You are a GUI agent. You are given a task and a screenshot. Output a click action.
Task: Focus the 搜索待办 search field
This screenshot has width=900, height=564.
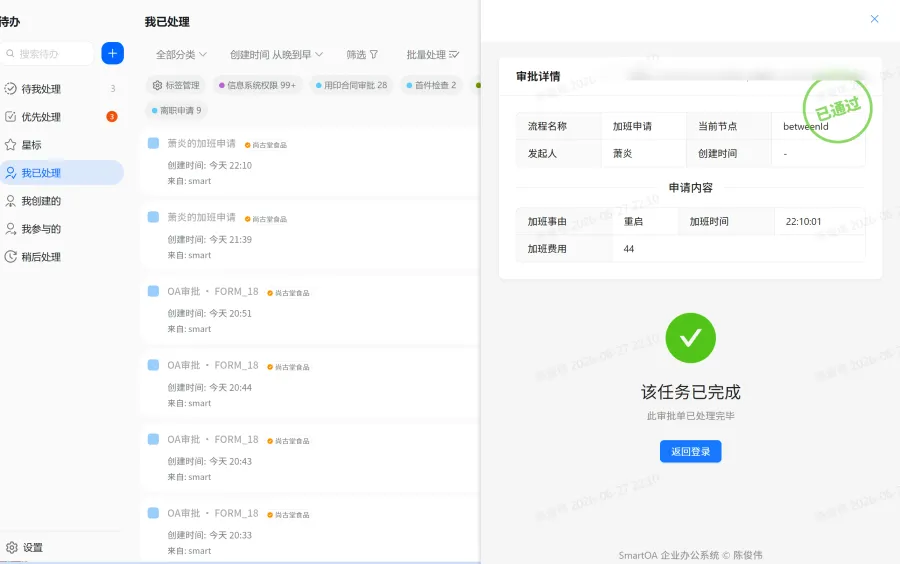pos(47,54)
